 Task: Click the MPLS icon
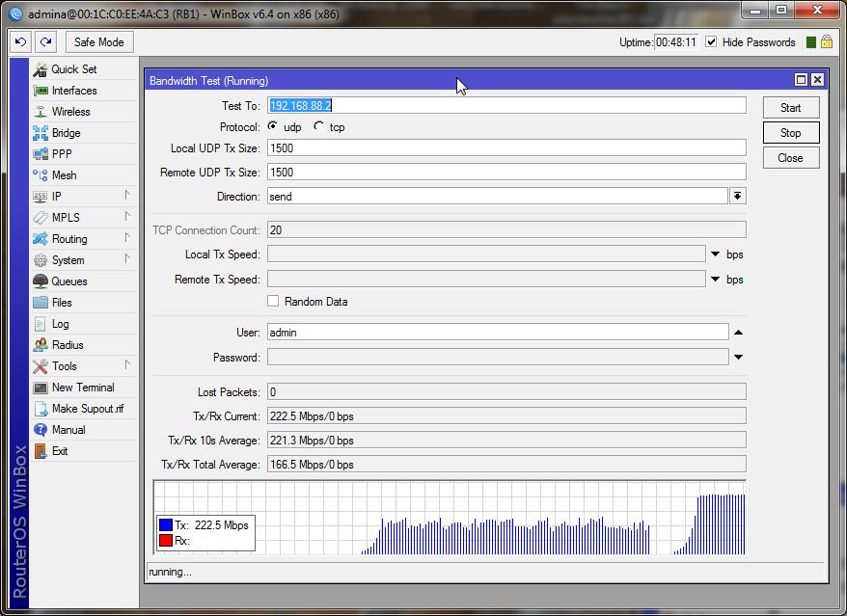coord(41,218)
